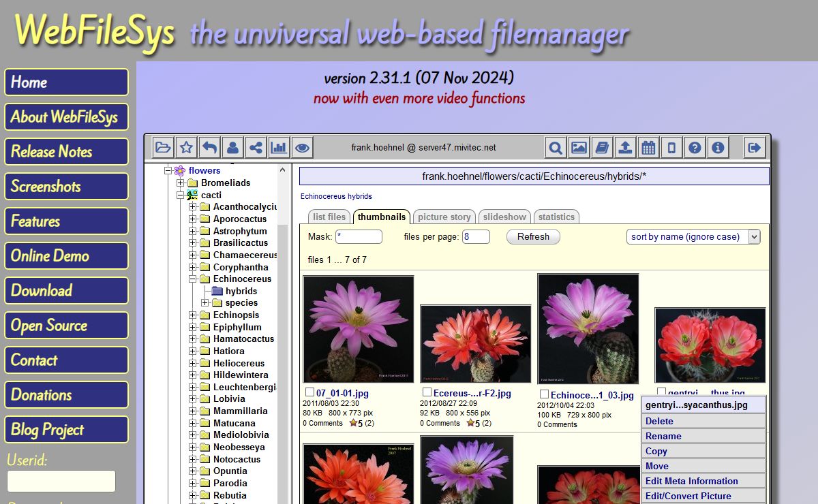Click the flowers folder flower icon
The width and height of the screenshot is (818, 504).
coord(180,171)
